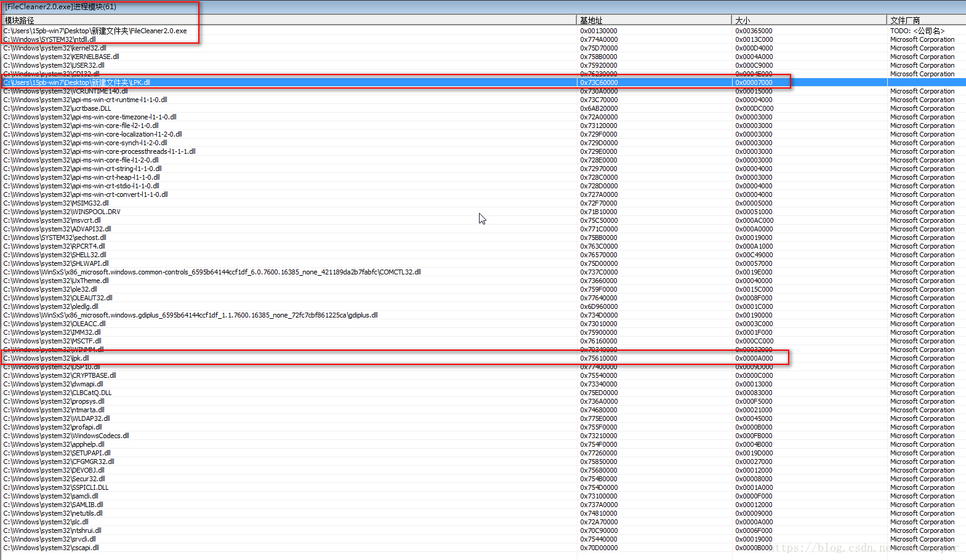Select the kernel32.dll module row
The image size is (966, 560).
(483, 48)
